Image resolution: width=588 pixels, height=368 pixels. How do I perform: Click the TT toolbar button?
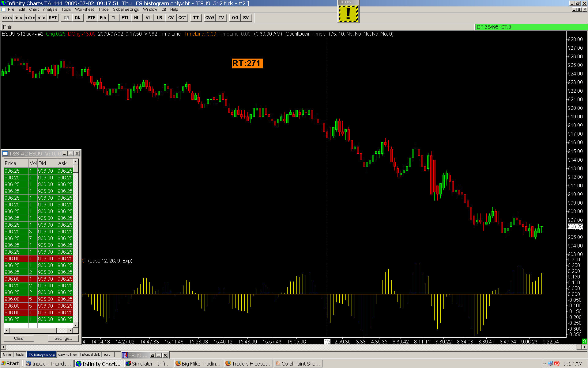[196, 18]
